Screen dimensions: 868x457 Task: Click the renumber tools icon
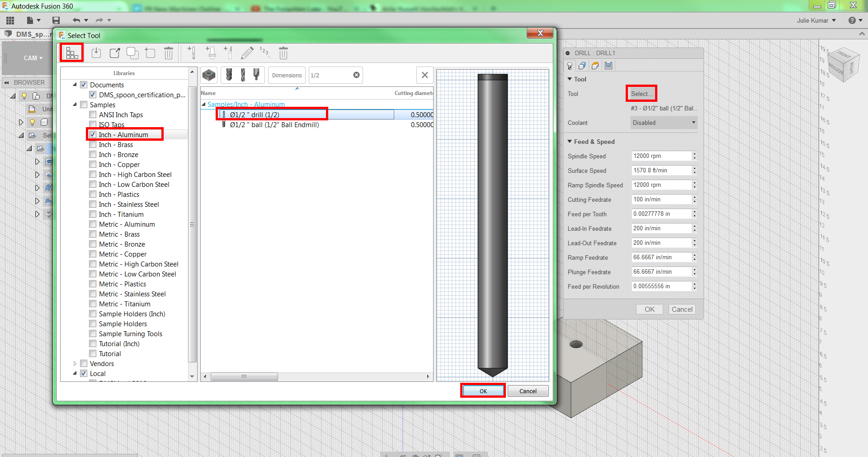click(x=264, y=52)
